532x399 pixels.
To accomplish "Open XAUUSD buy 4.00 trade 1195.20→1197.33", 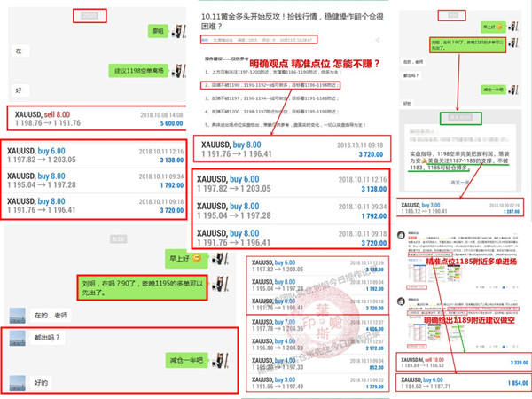I will 317,364.
